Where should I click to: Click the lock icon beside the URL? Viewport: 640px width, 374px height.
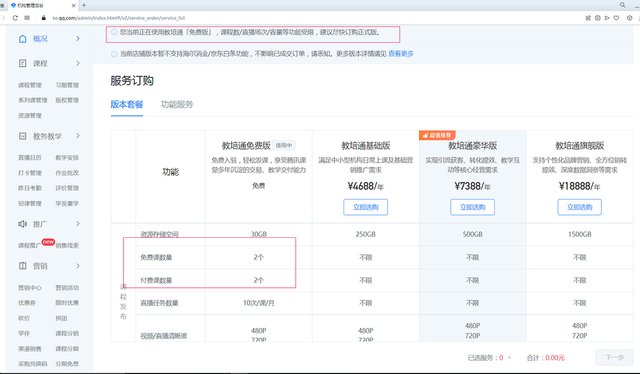click(44, 18)
